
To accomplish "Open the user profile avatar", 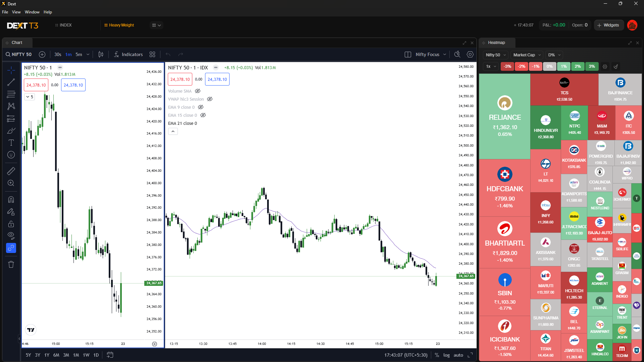I will click(x=632, y=25).
